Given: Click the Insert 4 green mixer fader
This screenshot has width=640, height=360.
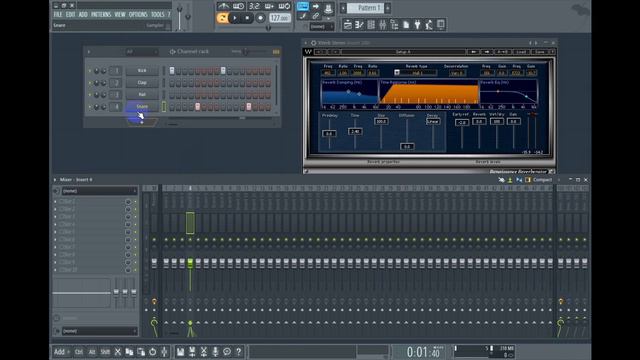Looking at the screenshot, I should pos(190,262).
